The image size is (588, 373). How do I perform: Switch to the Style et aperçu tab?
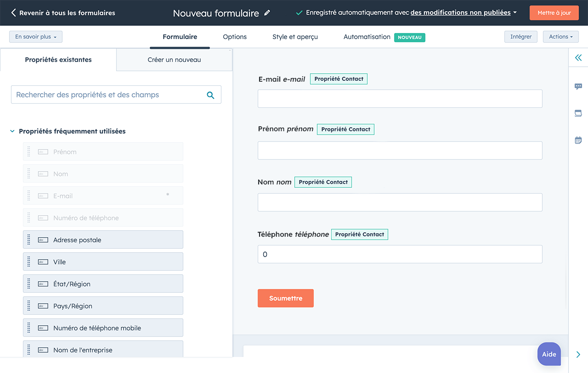294,37
